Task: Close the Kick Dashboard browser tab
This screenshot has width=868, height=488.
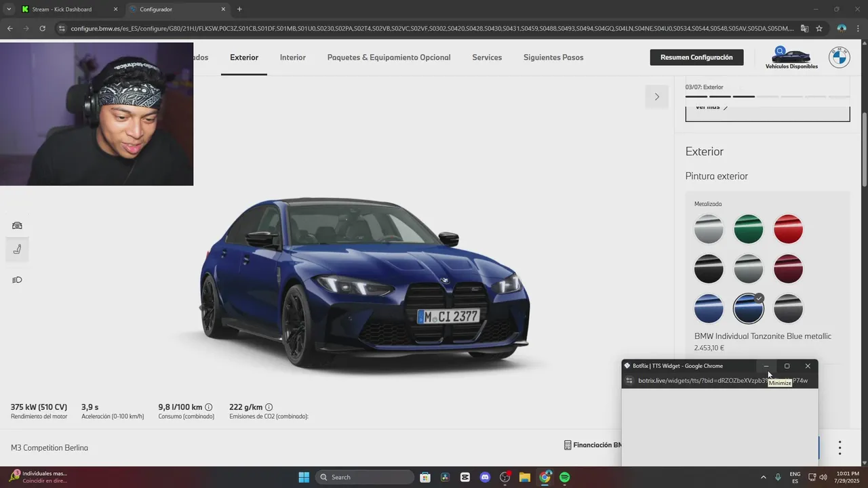Action: click(x=115, y=9)
